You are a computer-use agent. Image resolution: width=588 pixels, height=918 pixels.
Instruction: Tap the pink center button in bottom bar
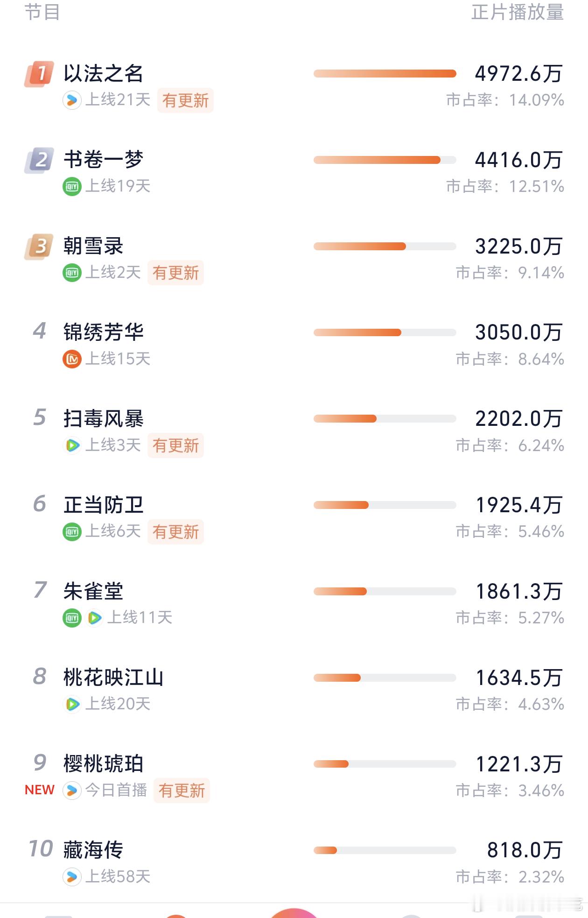(x=294, y=913)
